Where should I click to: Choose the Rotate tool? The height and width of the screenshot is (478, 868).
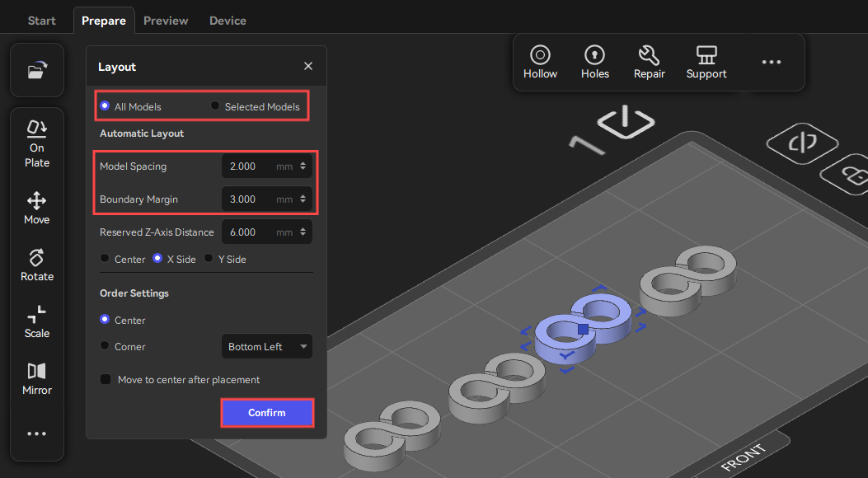point(37,265)
